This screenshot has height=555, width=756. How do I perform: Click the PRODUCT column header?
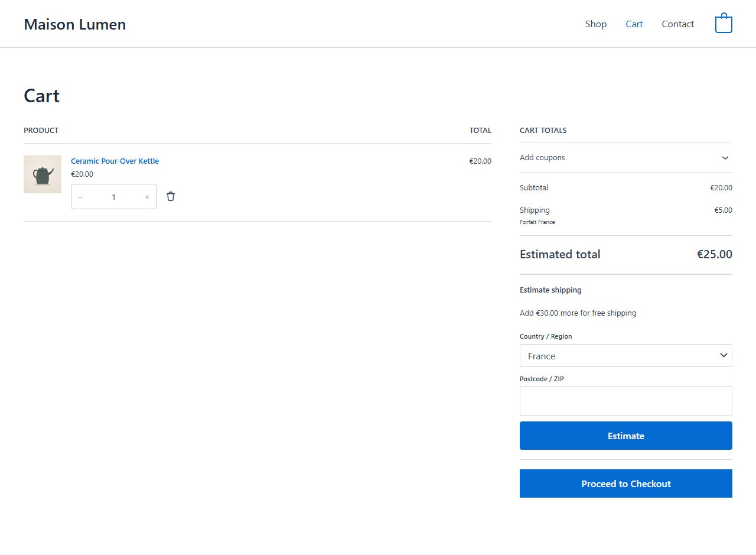tap(41, 131)
